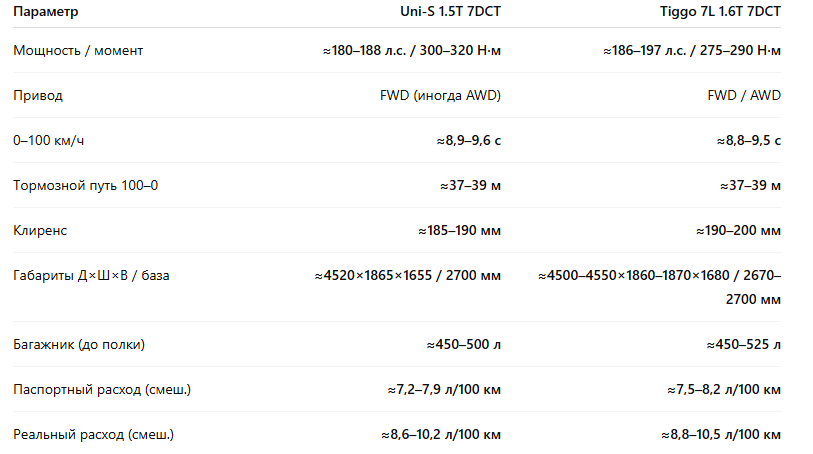Select the ≈4520×1865×1655 / 2700 мм cell
813x454 pixels.
[408, 276]
